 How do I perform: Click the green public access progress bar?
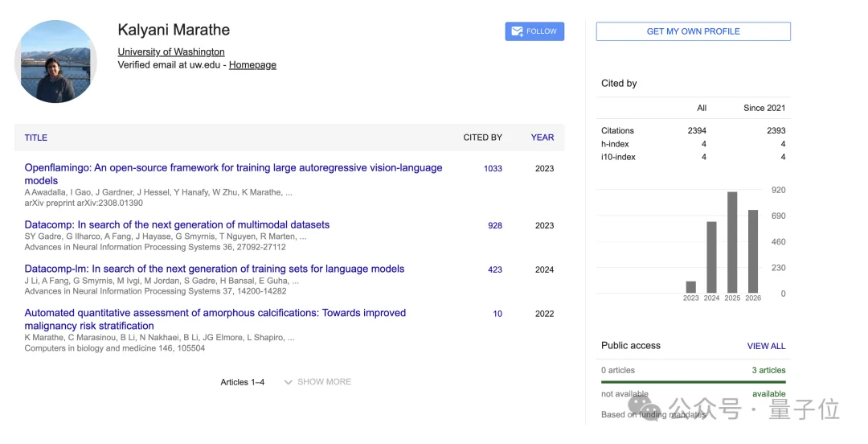[x=693, y=382]
